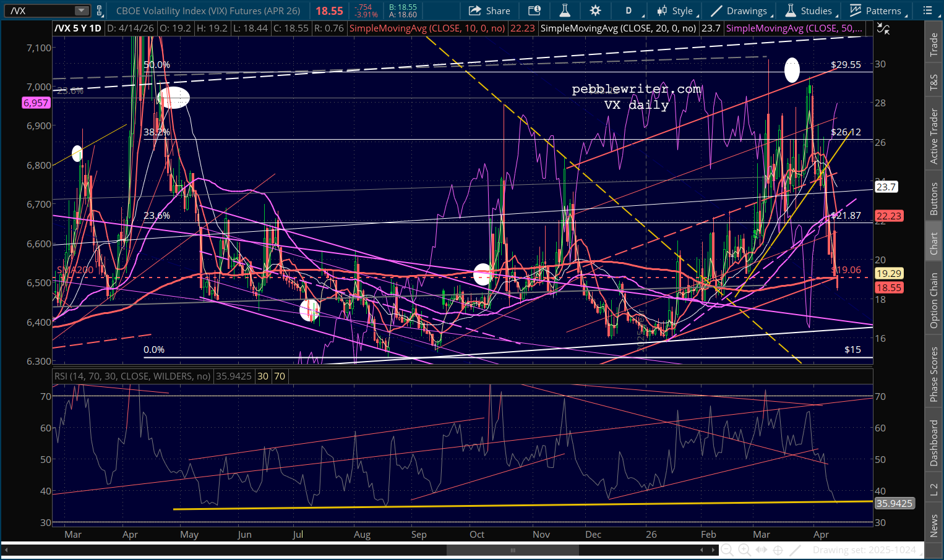The image size is (944, 560).
Task: Open chart settings gear icon
Action: [595, 11]
